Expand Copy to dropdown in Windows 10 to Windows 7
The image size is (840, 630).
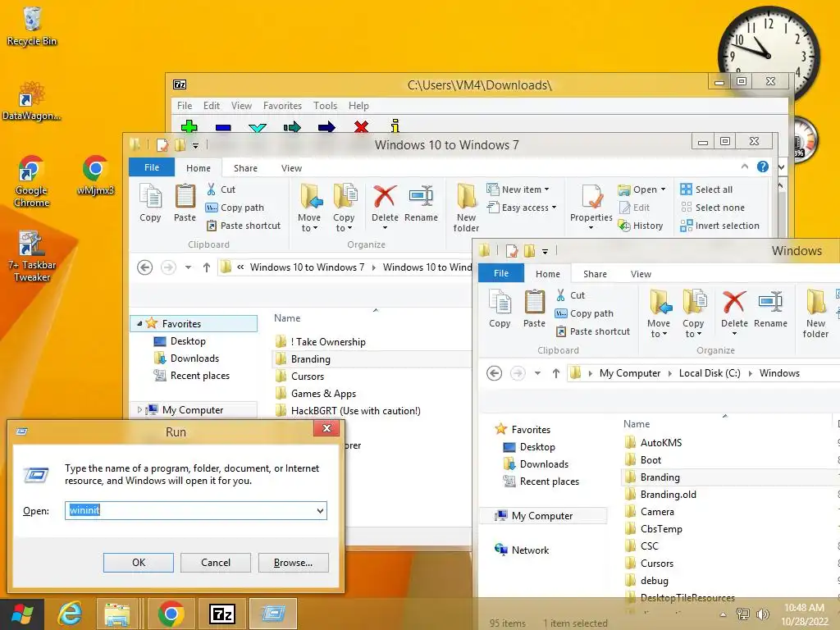coord(344,222)
